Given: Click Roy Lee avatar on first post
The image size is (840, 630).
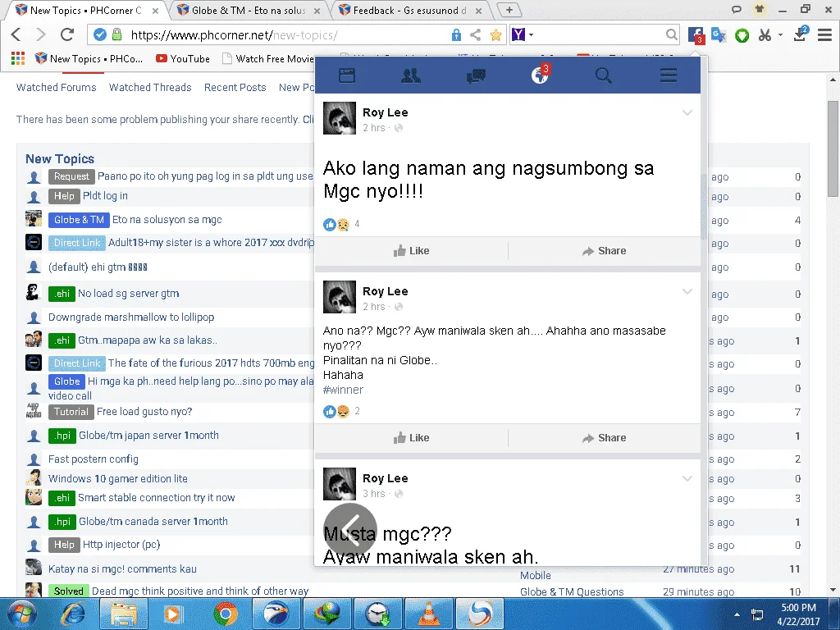Looking at the screenshot, I should pyautogui.click(x=339, y=118).
